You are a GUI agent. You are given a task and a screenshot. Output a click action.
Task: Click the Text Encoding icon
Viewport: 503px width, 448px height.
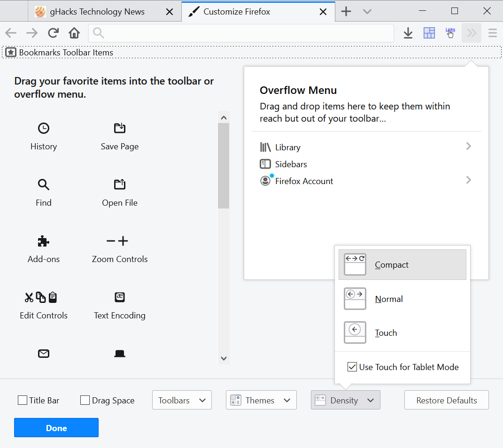click(119, 297)
